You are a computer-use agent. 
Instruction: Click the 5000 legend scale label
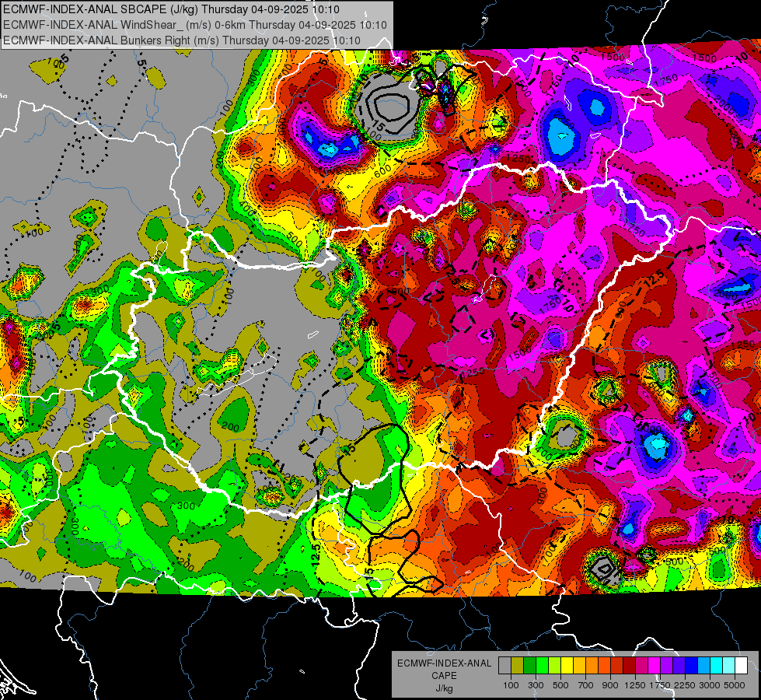(x=735, y=685)
